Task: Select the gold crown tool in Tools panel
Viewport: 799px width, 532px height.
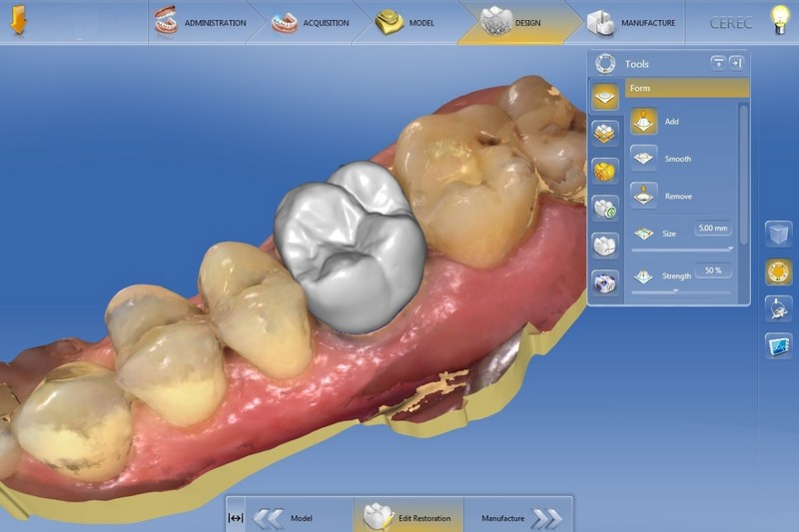Action: click(x=605, y=171)
